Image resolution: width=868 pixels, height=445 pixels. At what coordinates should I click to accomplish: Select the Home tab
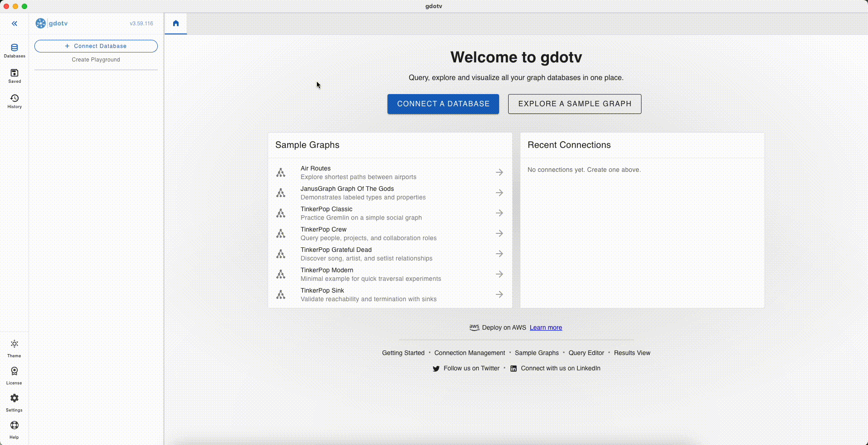[176, 24]
